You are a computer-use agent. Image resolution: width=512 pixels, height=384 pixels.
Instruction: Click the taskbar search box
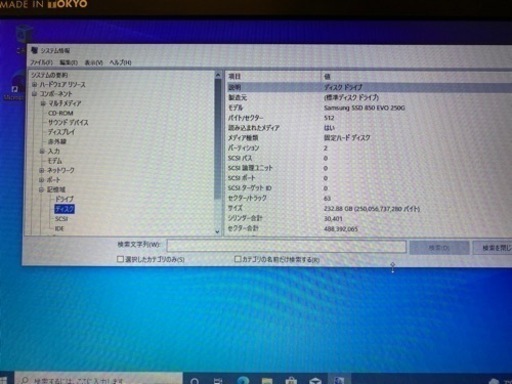pyautogui.click(x=99, y=379)
